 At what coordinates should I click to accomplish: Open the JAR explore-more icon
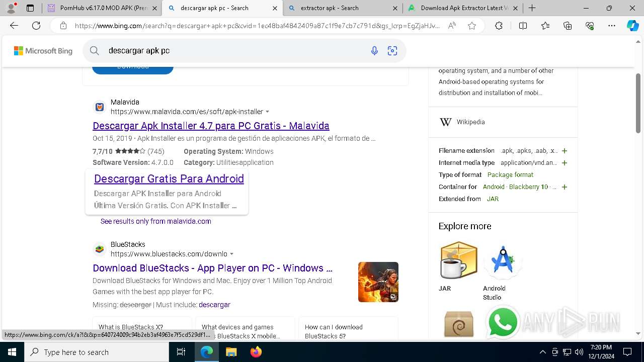point(458,260)
